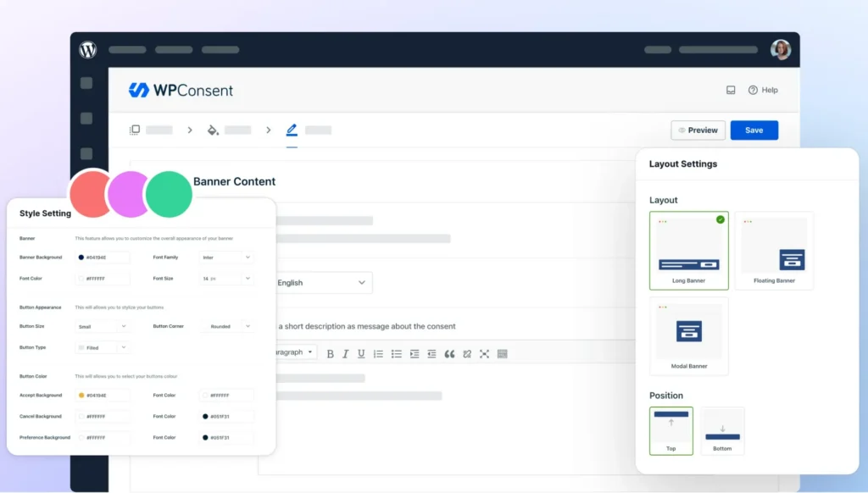This screenshot has width=868, height=493.
Task: Click the Preview button
Action: [x=698, y=130]
